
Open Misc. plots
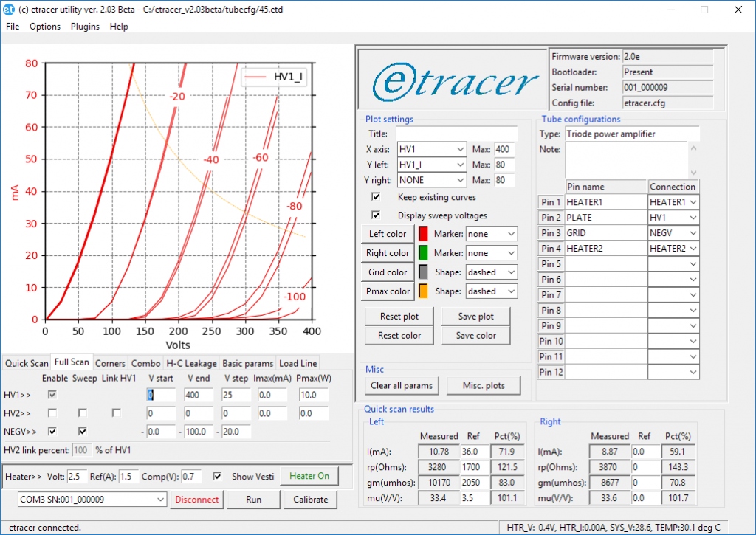484,386
